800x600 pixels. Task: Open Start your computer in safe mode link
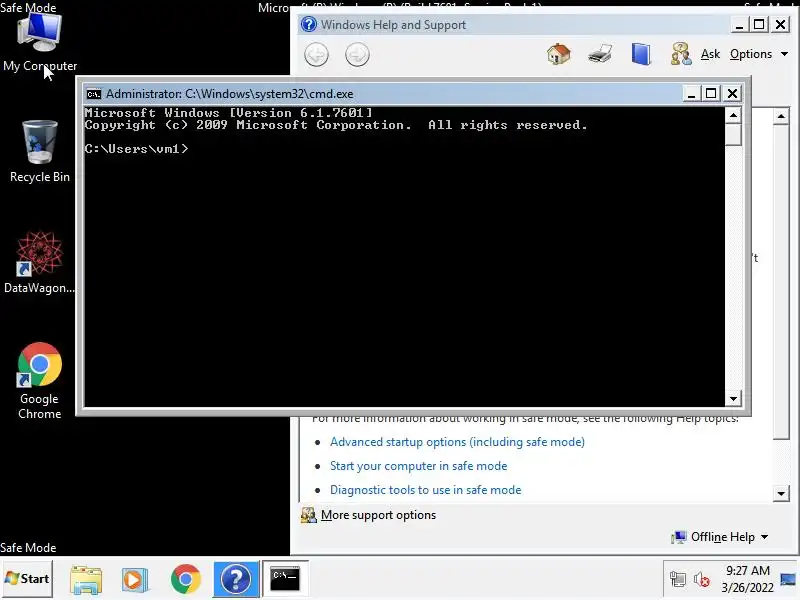click(x=418, y=466)
